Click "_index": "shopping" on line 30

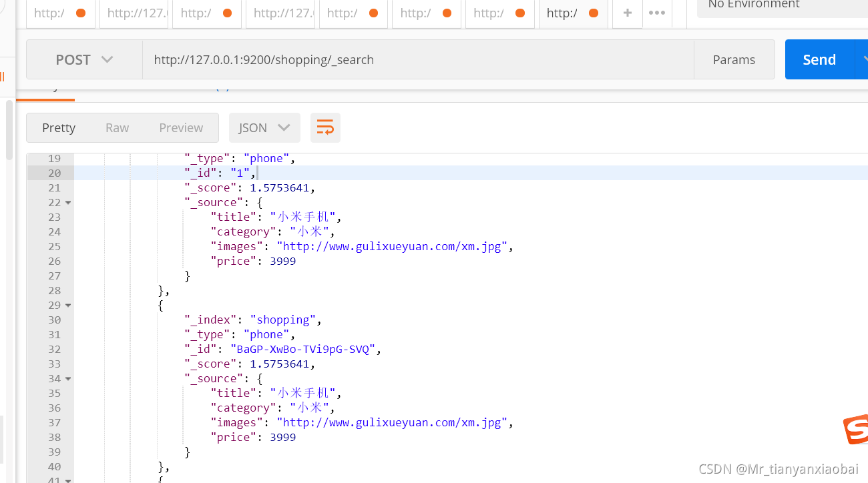coord(253,320)
